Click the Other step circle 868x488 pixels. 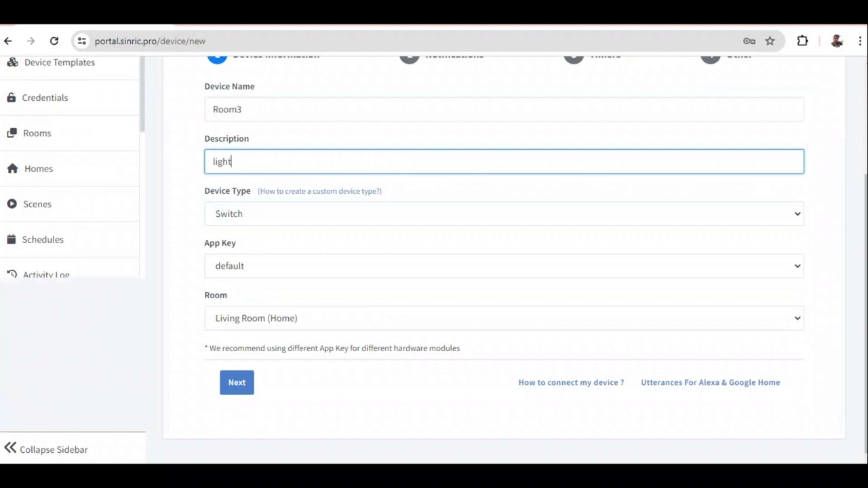711,59
